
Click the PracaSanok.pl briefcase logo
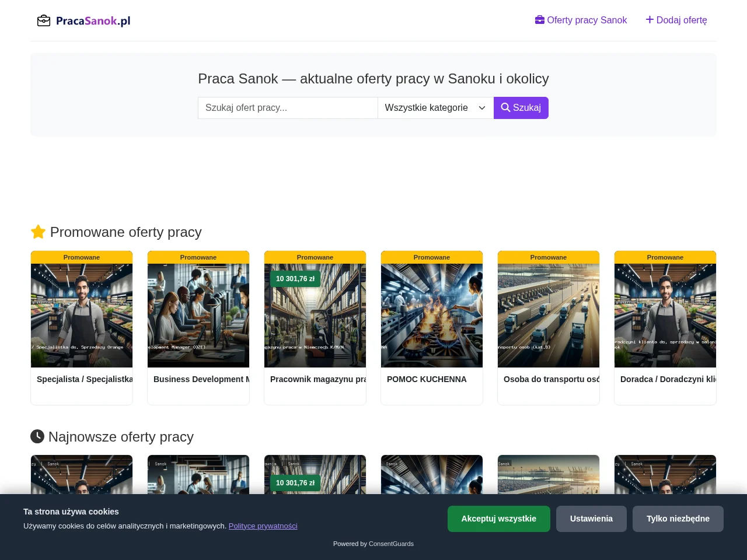[x=84, y=21]
